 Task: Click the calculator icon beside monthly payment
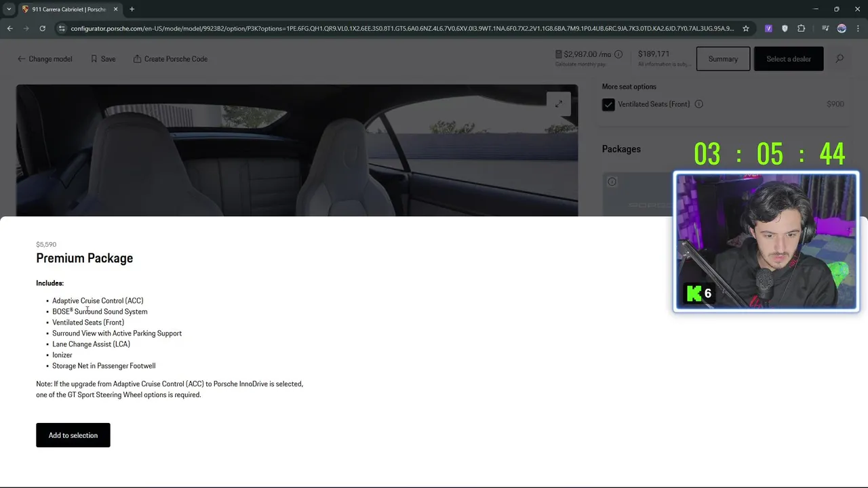coord(559,54)
